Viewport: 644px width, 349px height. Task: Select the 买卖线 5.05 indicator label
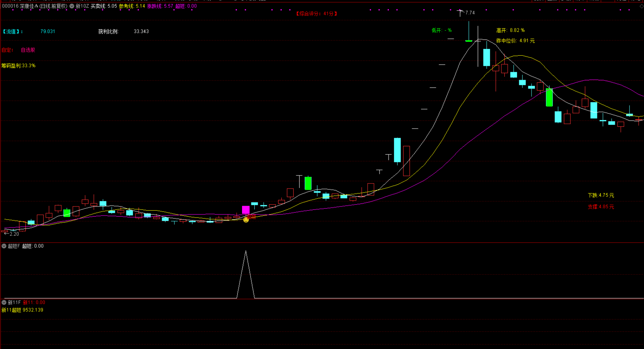(x=103, y=6)
